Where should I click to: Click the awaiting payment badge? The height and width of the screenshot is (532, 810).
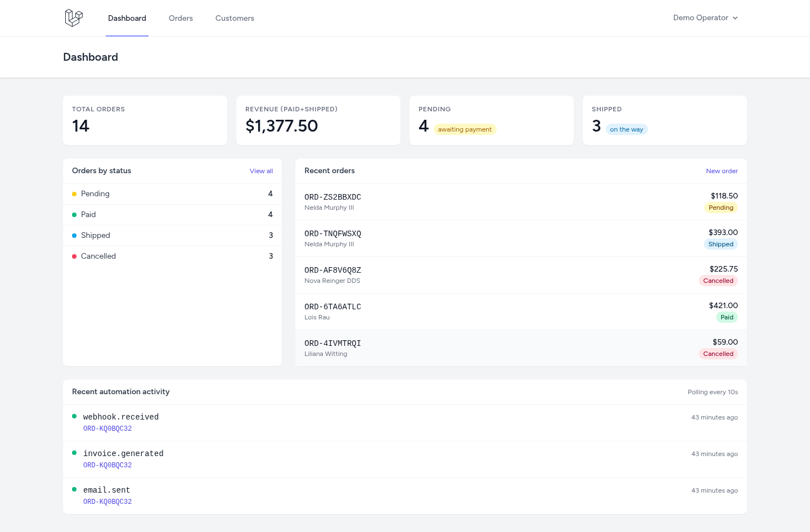(465, 129)
